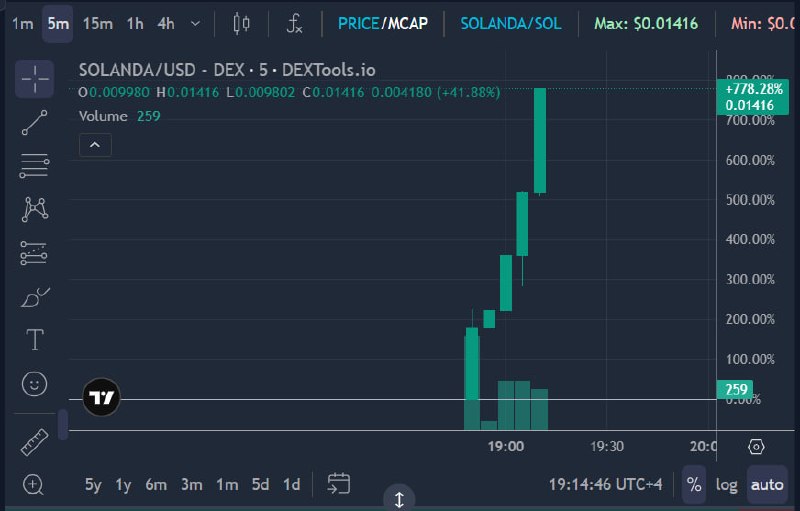Toggle log scale mode

(727, 484)
